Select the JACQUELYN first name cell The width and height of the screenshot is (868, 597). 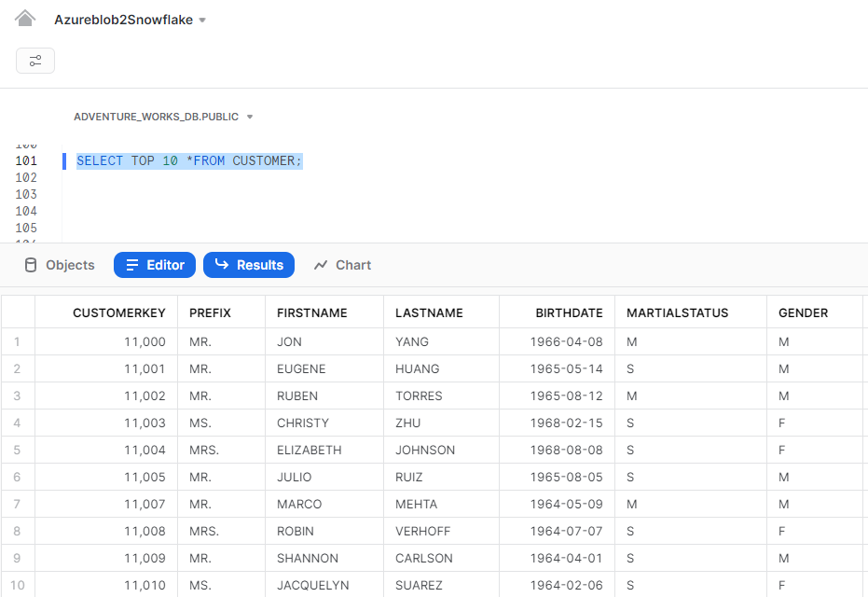pyautogui.click(x=324, y=585)
